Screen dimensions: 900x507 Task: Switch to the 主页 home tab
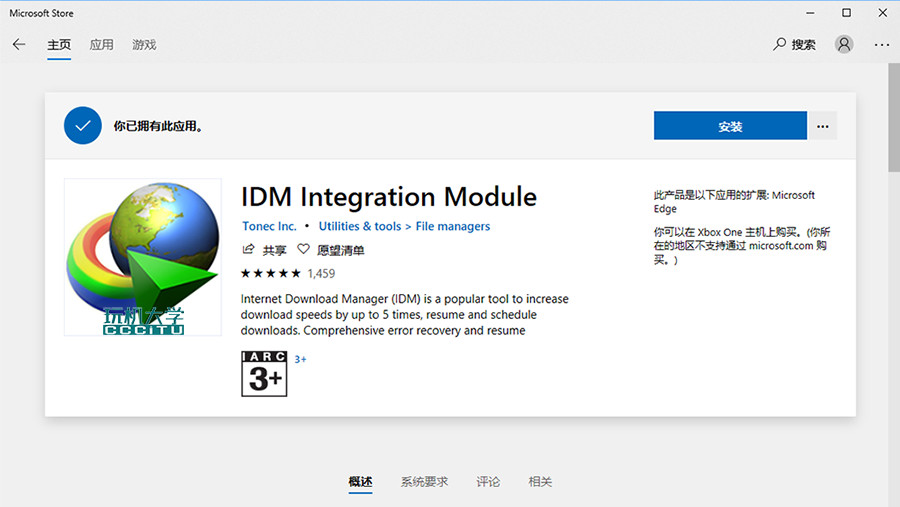coord(59,45)
